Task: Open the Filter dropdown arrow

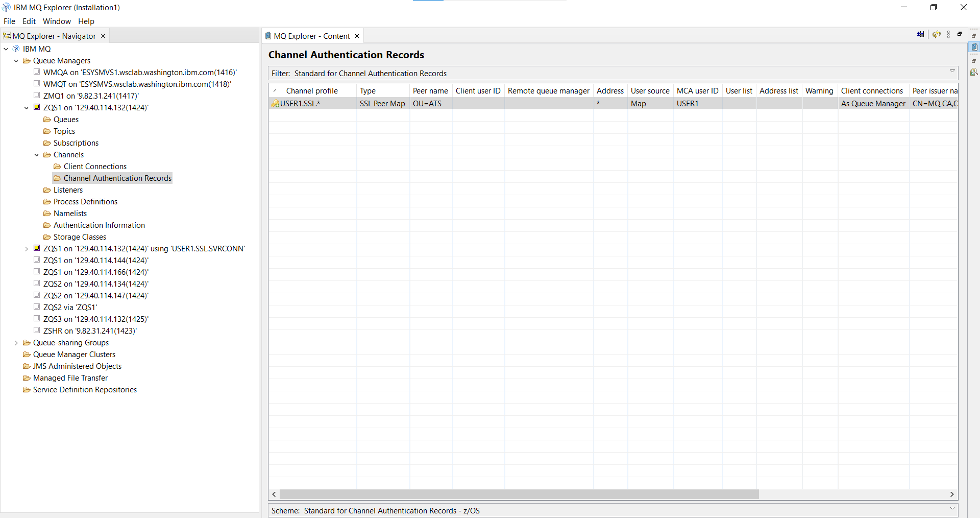Action: (x=952, y=72)
